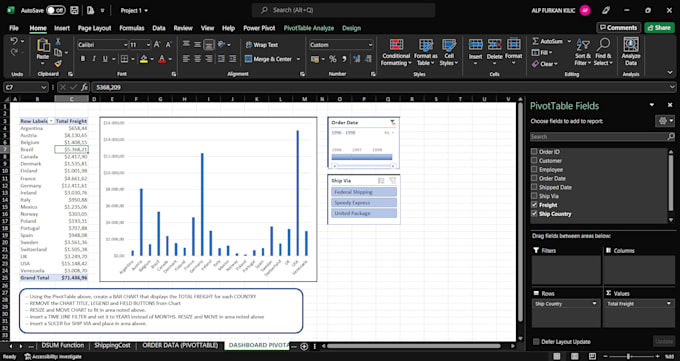
Task: Click the Save disk icon in title bar
Action: (x=74, y=10)
